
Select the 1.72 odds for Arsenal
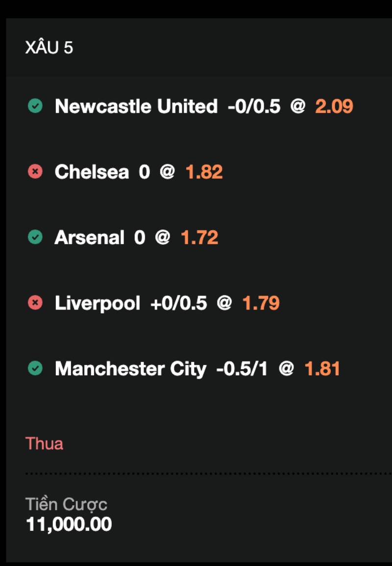199,237
